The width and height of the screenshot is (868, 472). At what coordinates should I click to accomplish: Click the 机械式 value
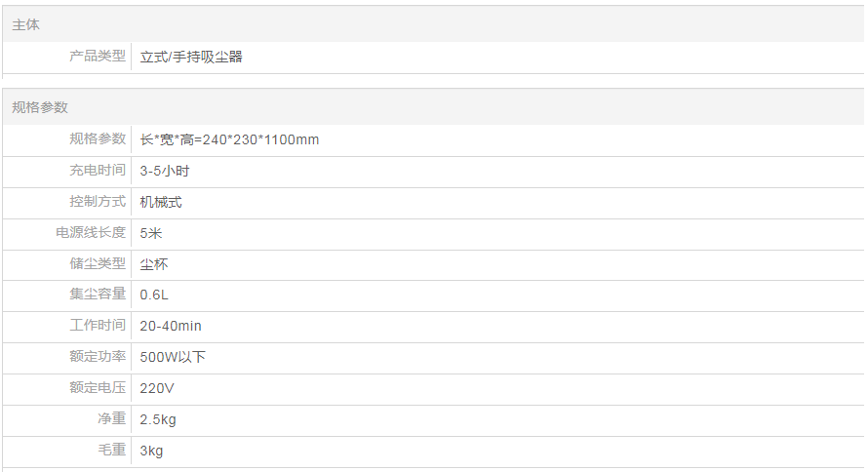161,202
